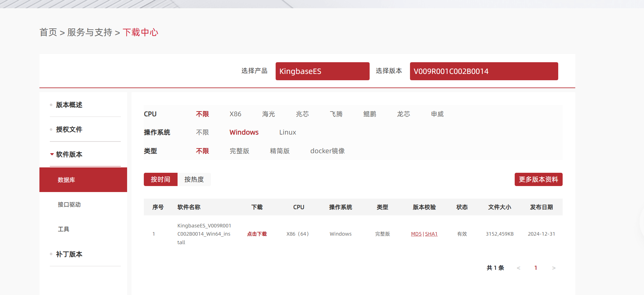
Task: Click the 有效 status cell
Action: 462,234
